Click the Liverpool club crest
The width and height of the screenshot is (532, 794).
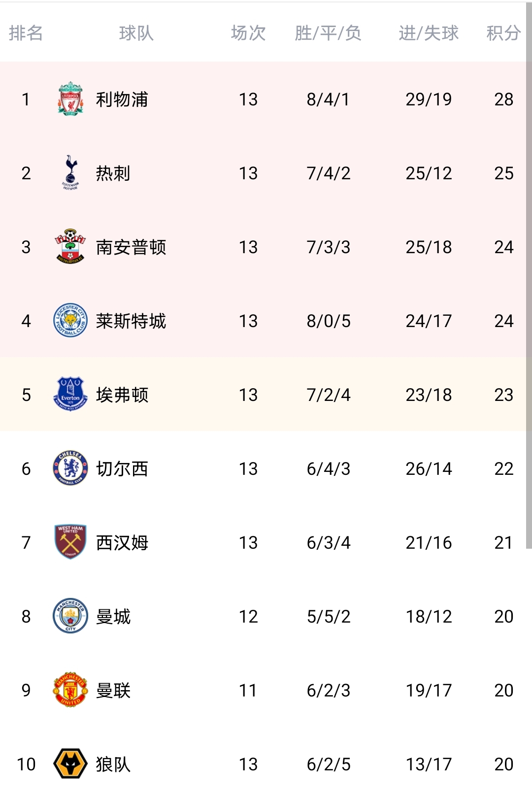[70, 99]
